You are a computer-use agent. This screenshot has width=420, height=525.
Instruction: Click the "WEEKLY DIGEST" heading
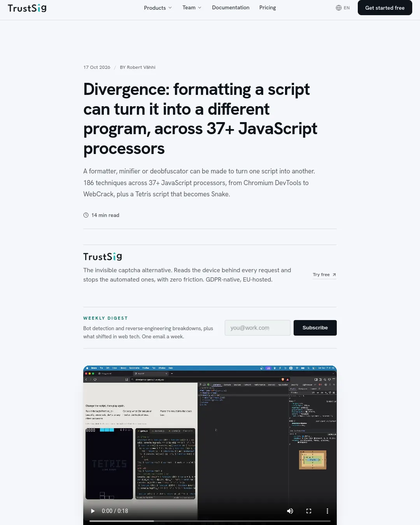click(105, 318)
